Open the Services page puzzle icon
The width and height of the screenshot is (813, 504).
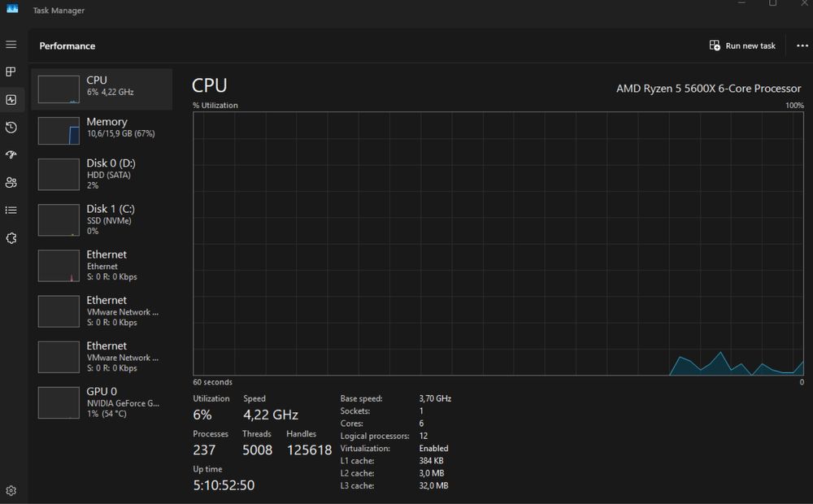[x=11, y=238]
